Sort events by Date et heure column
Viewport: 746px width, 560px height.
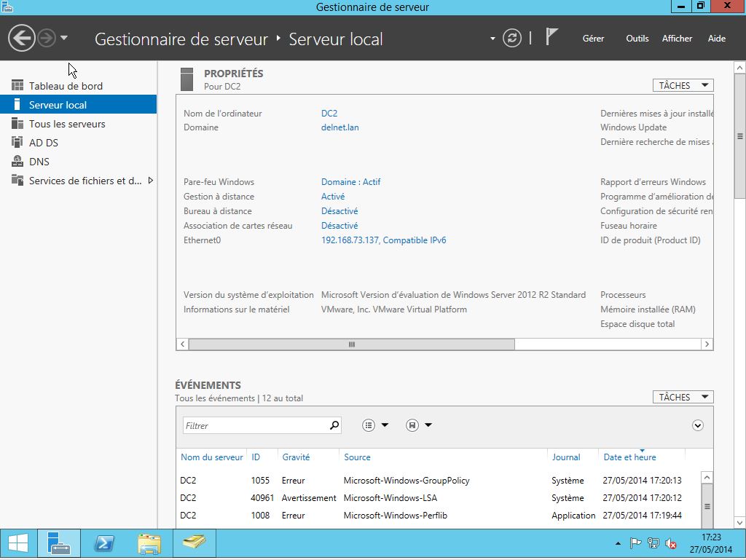[630, 457]
